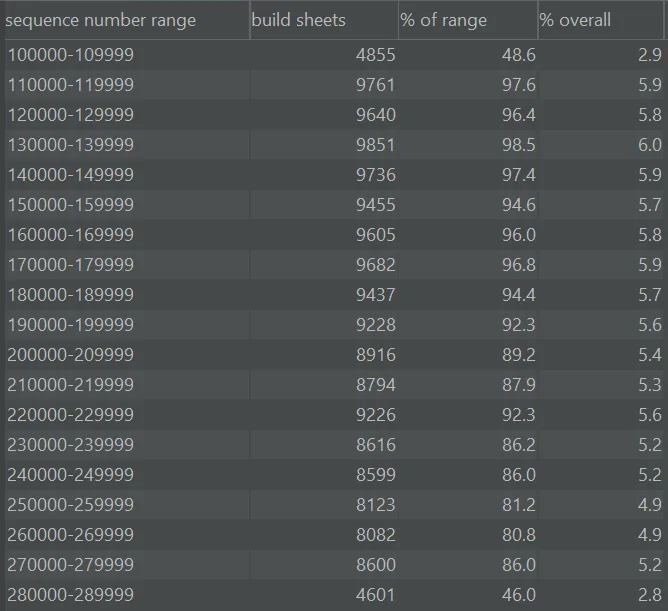Click the 'build sheets' column header
The width and height of the screenshot is (668, 611).
[324, 20]
